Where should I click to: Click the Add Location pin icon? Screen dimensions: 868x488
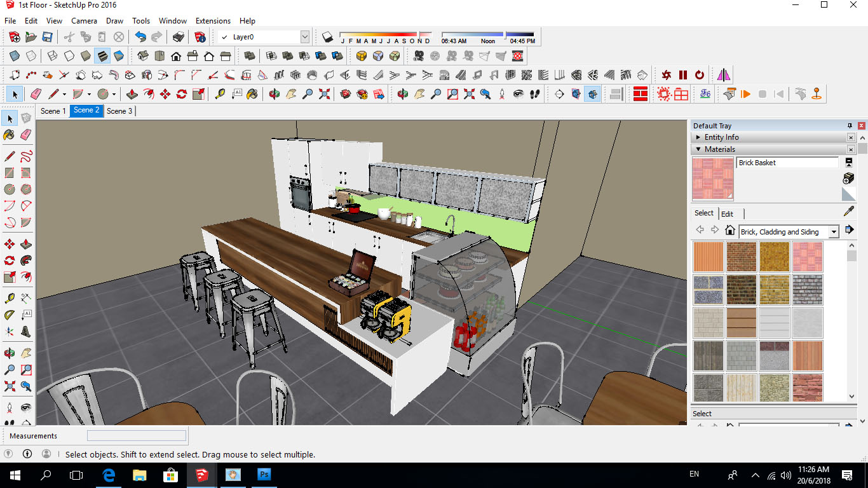[x=817, y=94]
